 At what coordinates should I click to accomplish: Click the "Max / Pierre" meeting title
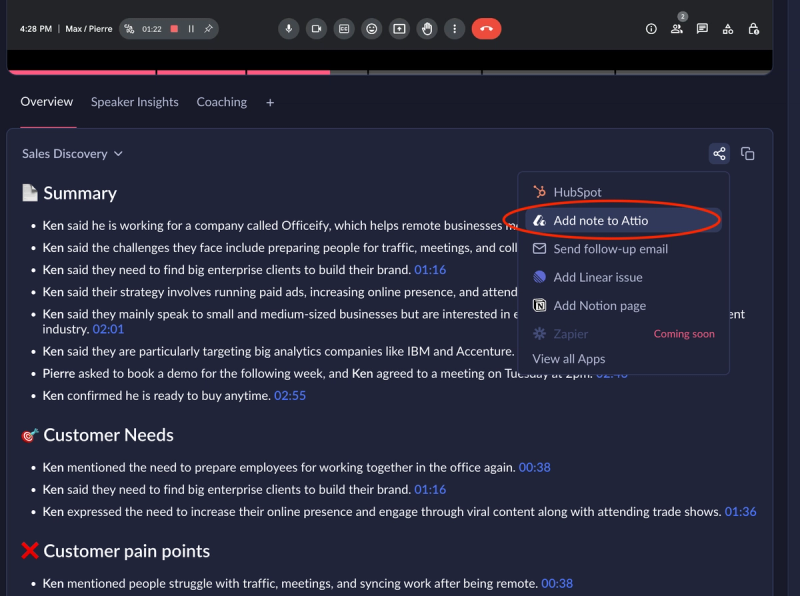coord(89,29)
